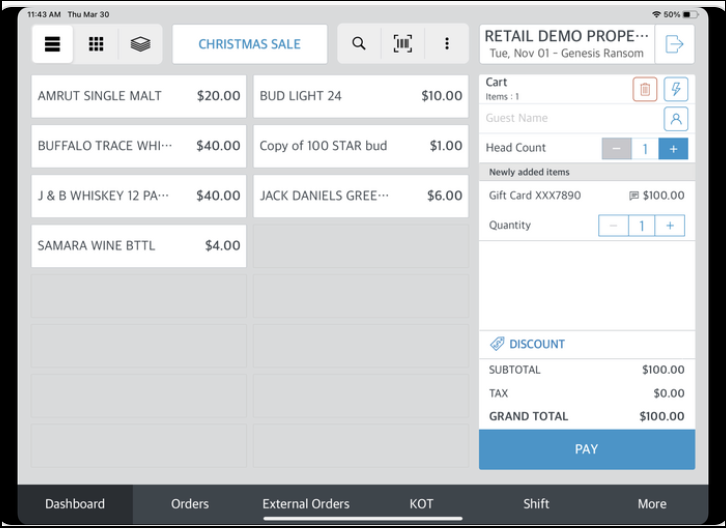
Task: Decrease head count with minus button
Action: coord(616,149)
